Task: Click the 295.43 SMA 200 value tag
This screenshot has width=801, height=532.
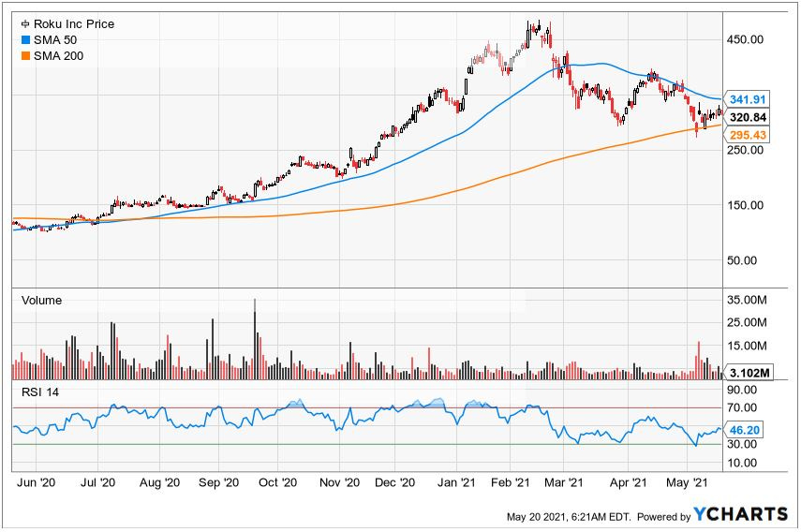Action: coord(748,135)
